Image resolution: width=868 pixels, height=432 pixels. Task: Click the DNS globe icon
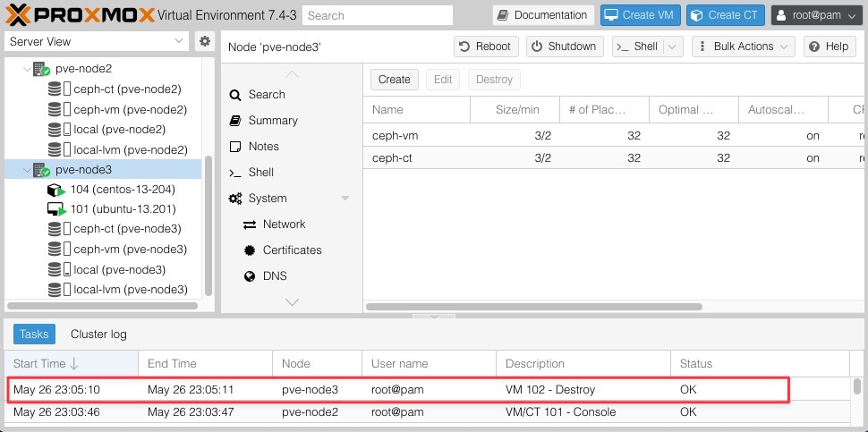pos(250,276)
